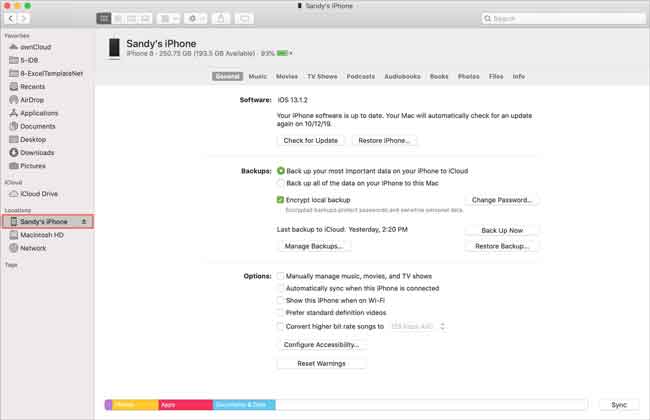Image resolution: width=650 pixels, height=420 pixels.
Task: Click the Back Up Now button
Action: pyautogui.click(x=502, y=231)
